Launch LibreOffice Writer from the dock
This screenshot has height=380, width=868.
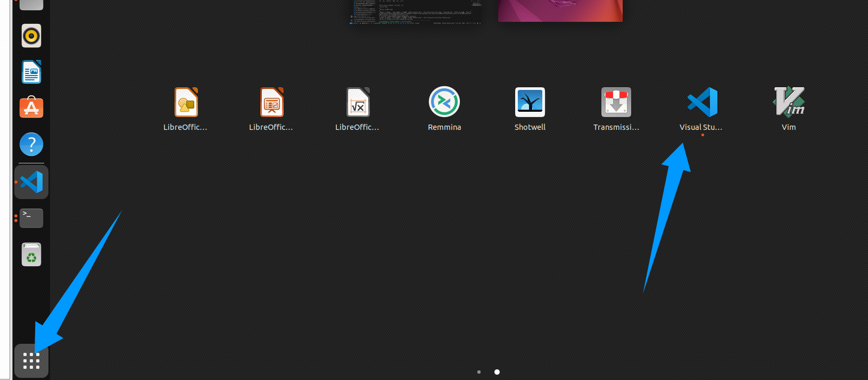tap(31, 72)
